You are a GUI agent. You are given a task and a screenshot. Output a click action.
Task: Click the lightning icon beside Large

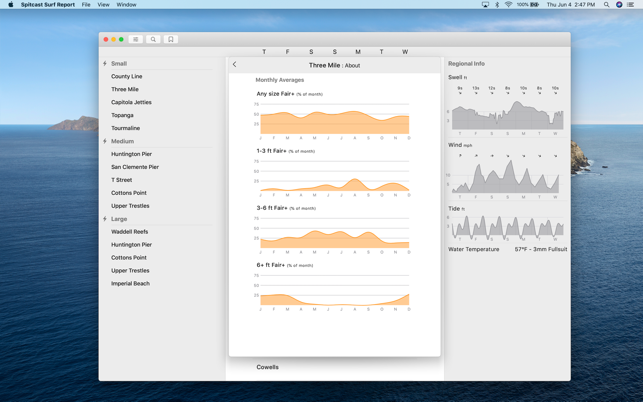coord(105,219)
